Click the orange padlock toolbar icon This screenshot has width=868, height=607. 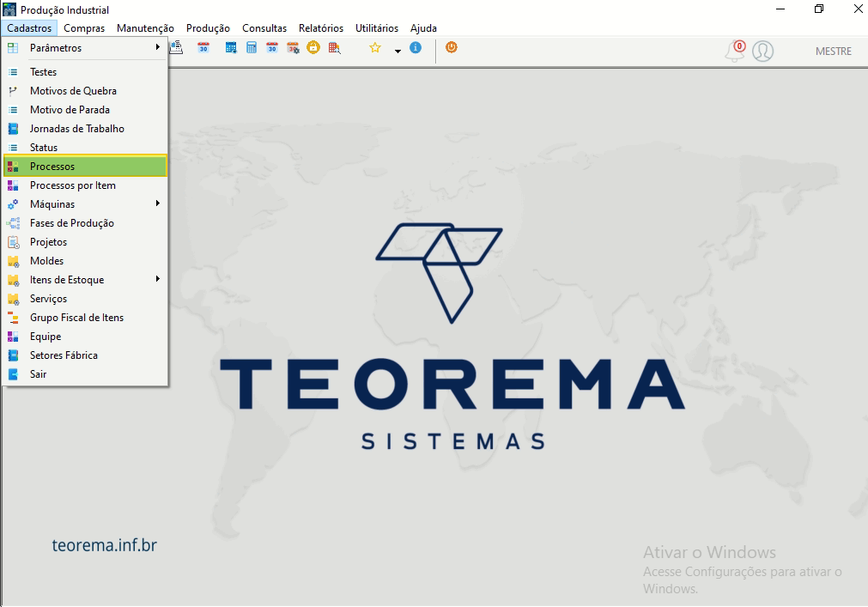click(x=313, y=47)
